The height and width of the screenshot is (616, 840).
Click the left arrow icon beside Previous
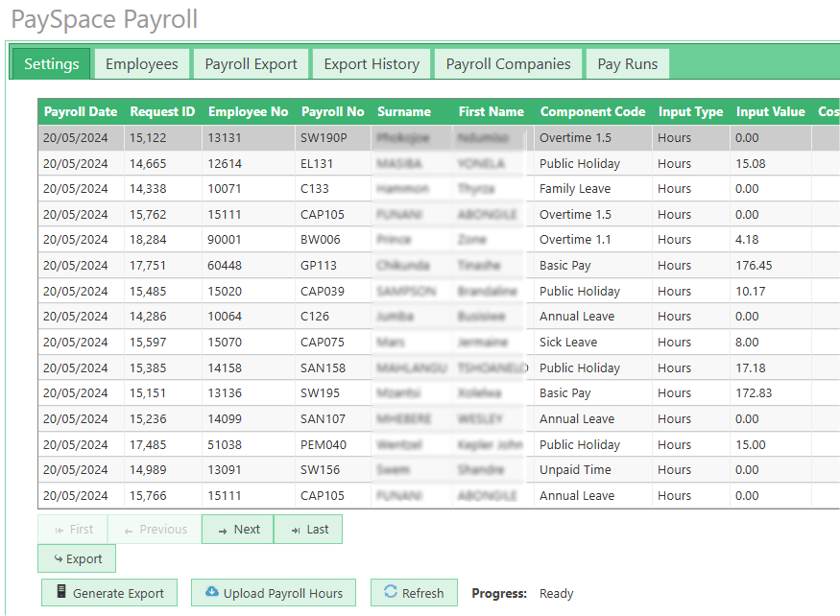click(x=128, y=531)
